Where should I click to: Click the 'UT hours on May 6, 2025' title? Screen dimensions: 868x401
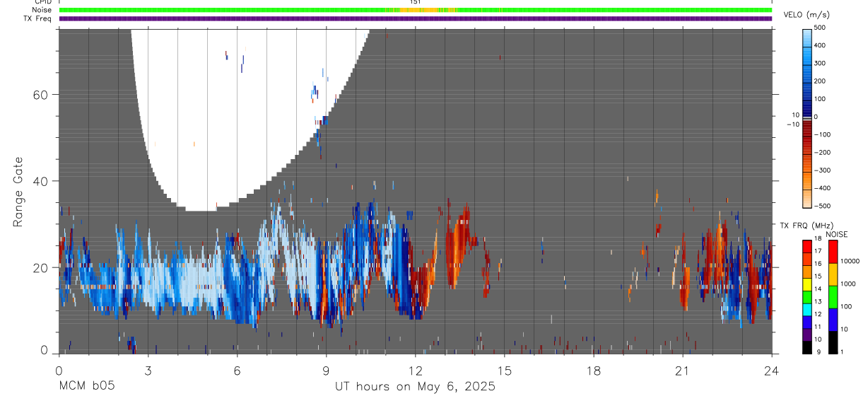click(x=415, y=386)
